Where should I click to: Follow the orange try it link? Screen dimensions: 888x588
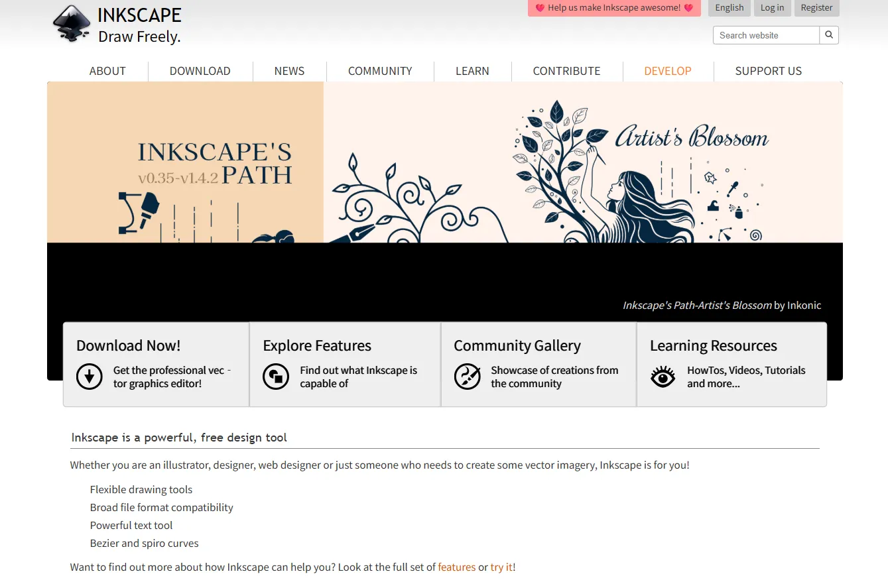coord(501,567)
